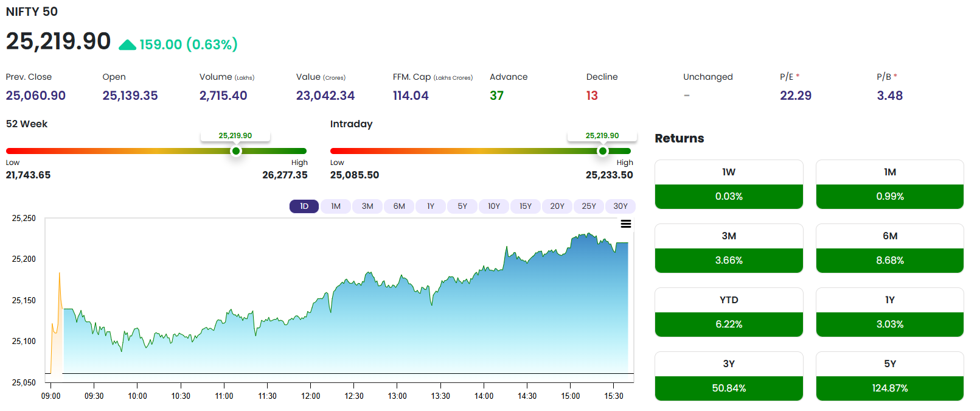This screenshot has width=980, height=411.
Task: Open the 3Y returns card
Action: [x=729, y=376]
